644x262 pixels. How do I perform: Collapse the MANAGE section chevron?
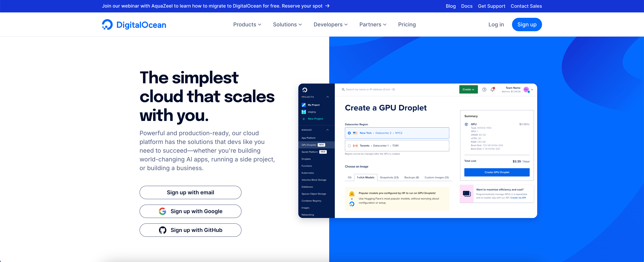click(x=328, y=130)
